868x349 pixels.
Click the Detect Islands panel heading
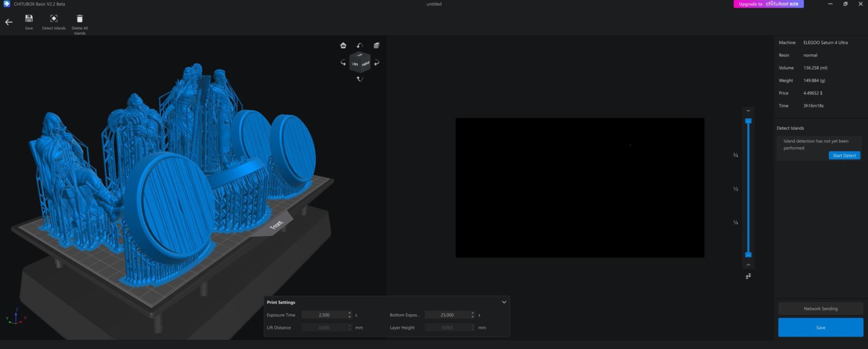[790, 128]
